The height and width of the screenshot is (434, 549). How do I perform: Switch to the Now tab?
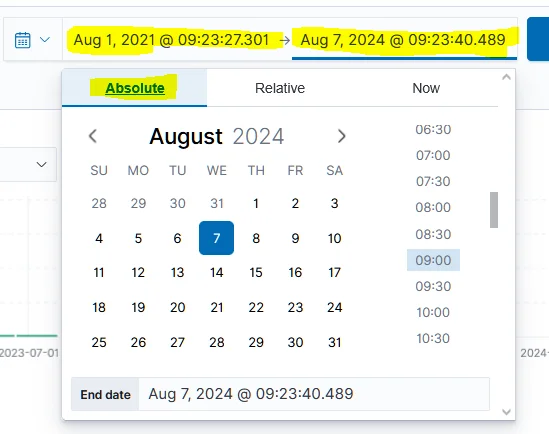point(426,88)
